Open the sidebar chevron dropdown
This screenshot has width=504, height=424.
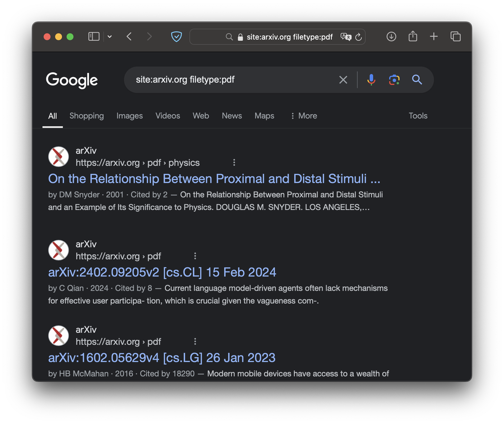109,36
